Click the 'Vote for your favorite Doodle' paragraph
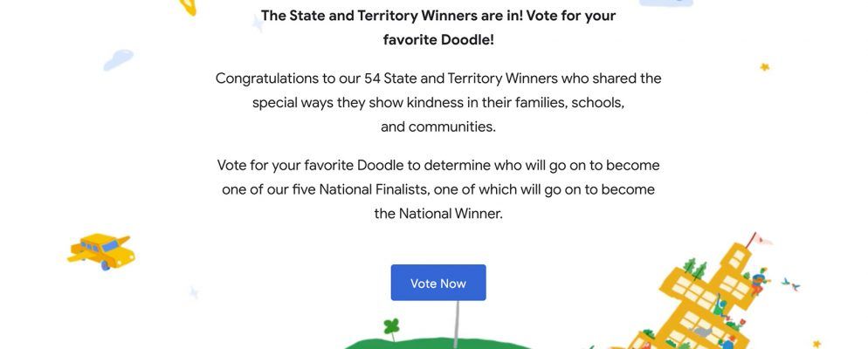This screenshot has width=868, height=349. (437, 188)
